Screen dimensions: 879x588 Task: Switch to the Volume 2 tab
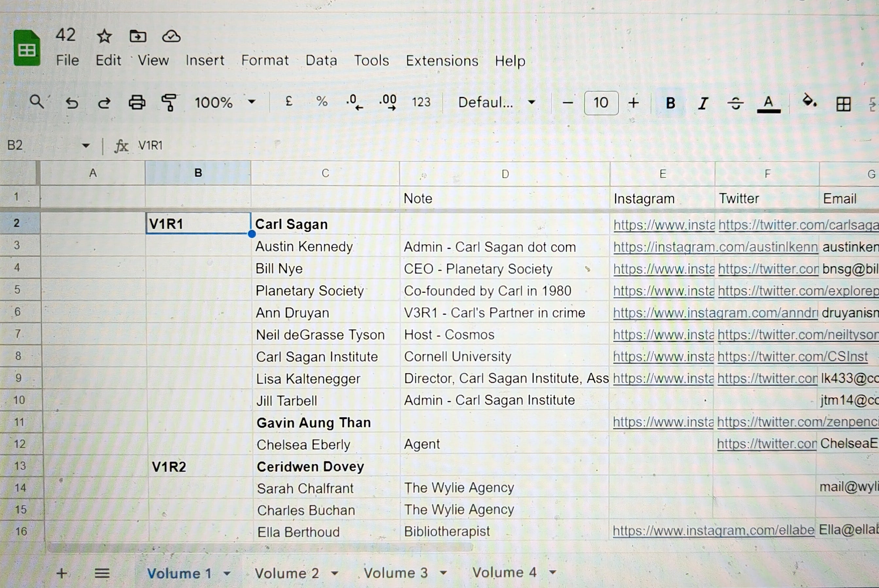coord(287,573)
